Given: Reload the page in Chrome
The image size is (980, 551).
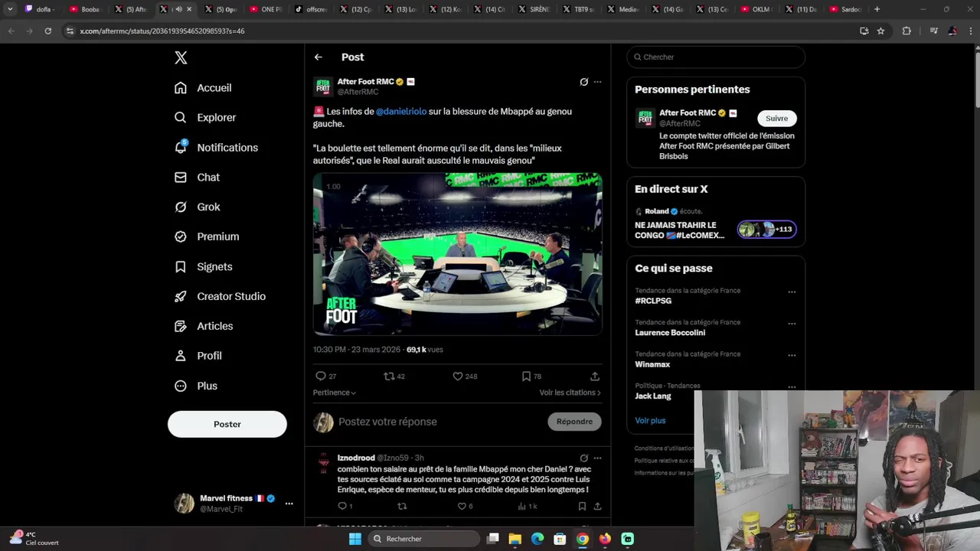Looking at the screenshot, I should (x=47, y=31).
